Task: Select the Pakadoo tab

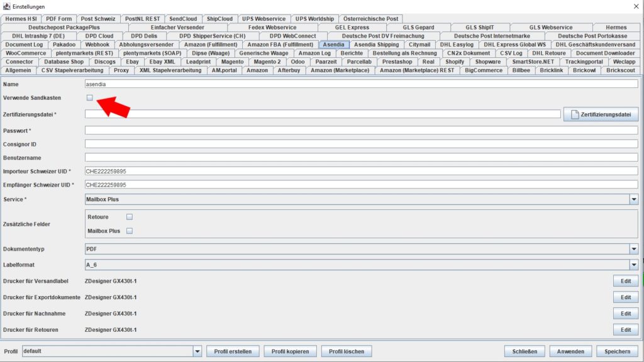Action: coord(64,45)
